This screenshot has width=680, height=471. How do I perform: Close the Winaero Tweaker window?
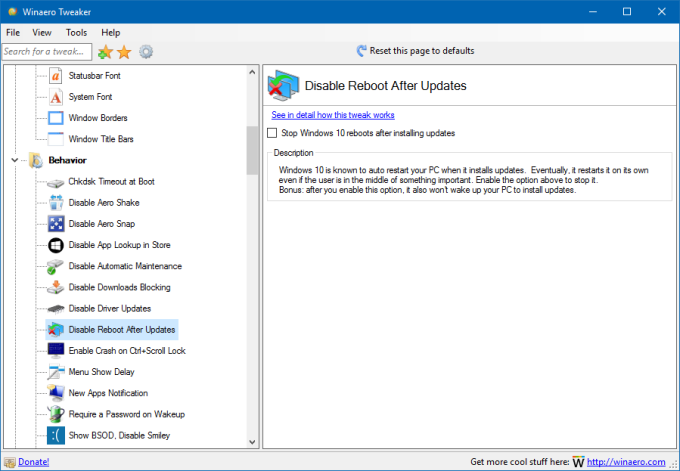point(662,12)
